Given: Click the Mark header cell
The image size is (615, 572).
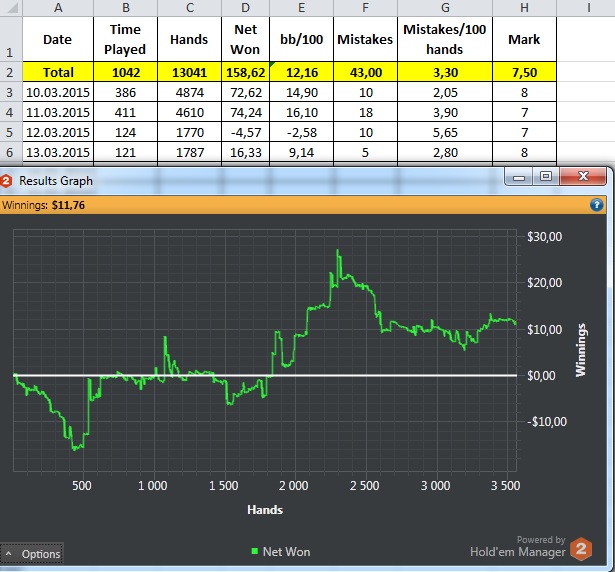Looking at the screenshot, I should click(524, 39).
